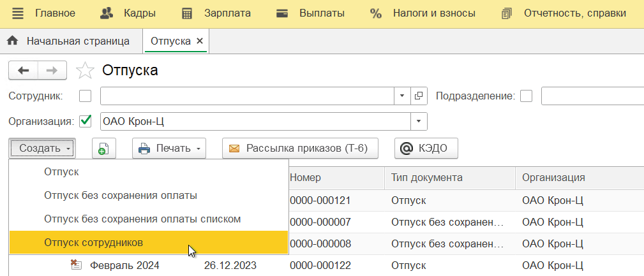
Task: Click the Сотрудник input field
Action: [x=247, y=96]
